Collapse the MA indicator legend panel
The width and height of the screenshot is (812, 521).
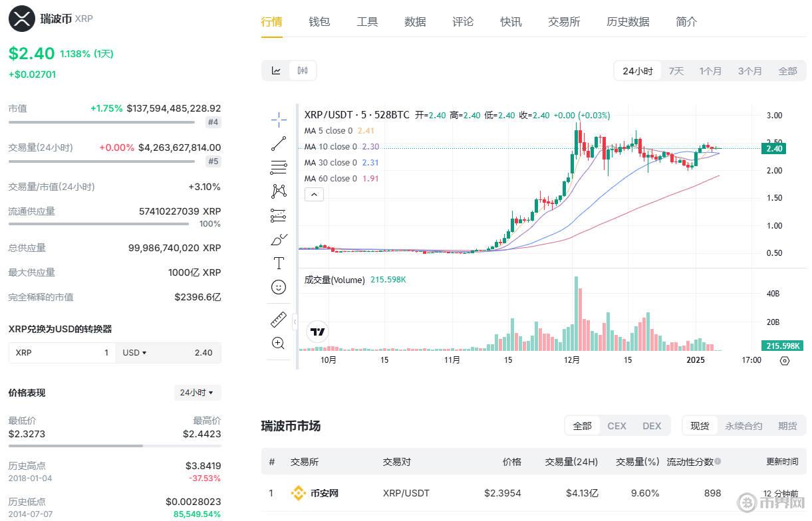(314, 194)
